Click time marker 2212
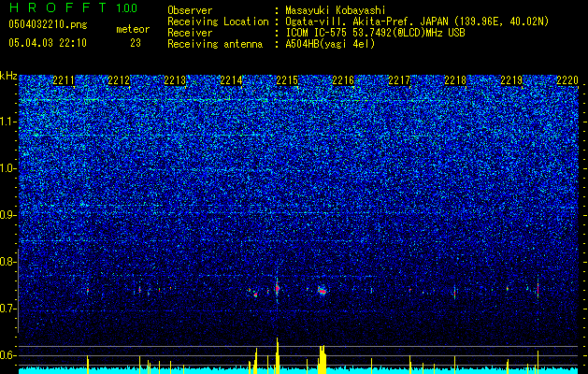The width and height of the screenshot is (588, 374). pos(120,80)
